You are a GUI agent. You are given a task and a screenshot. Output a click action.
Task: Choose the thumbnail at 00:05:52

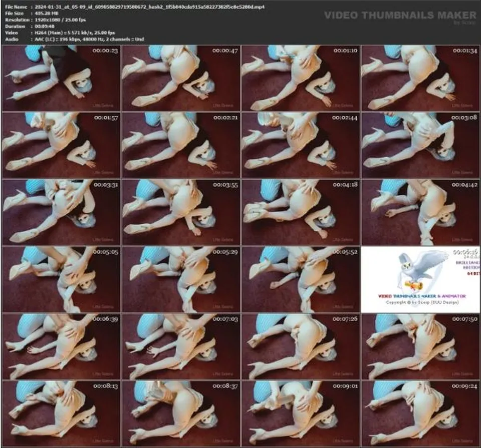(301, 279)
